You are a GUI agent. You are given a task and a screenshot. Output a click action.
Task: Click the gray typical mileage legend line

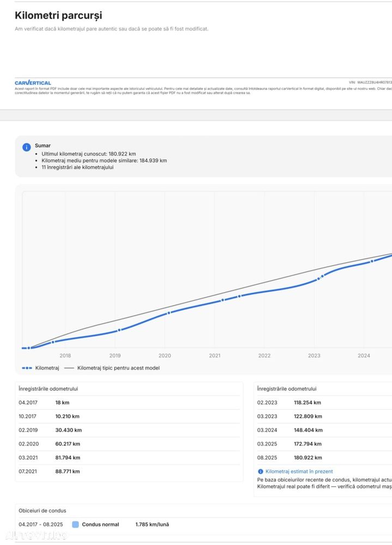point(69,368)
